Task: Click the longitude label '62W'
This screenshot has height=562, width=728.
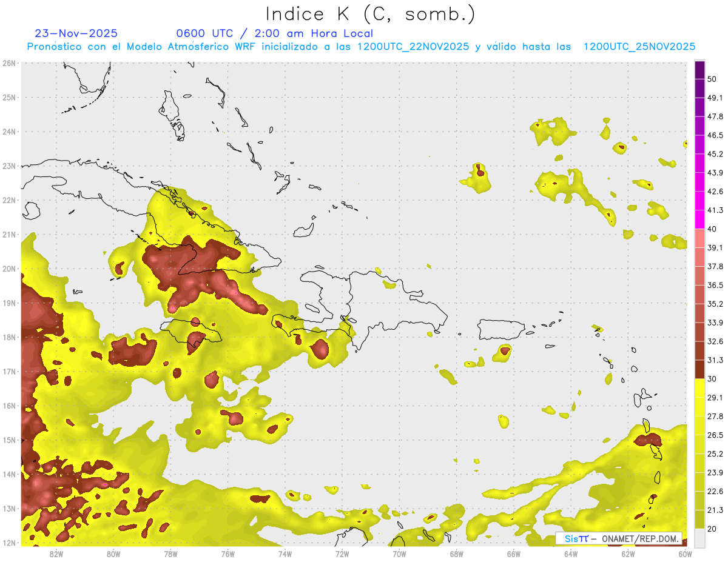Action: [628, 554]
